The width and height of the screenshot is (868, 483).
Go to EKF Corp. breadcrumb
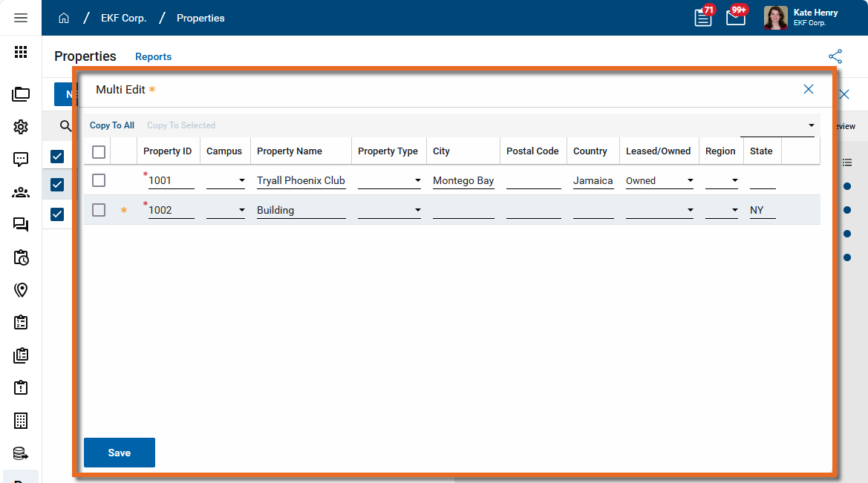click(122, 18)
